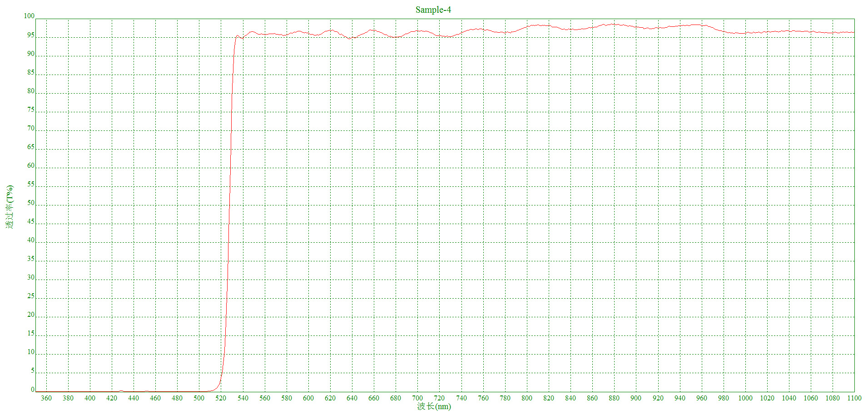Click the '960' wavelength tick label
The image size is (868, 415).
pos(702,398)
